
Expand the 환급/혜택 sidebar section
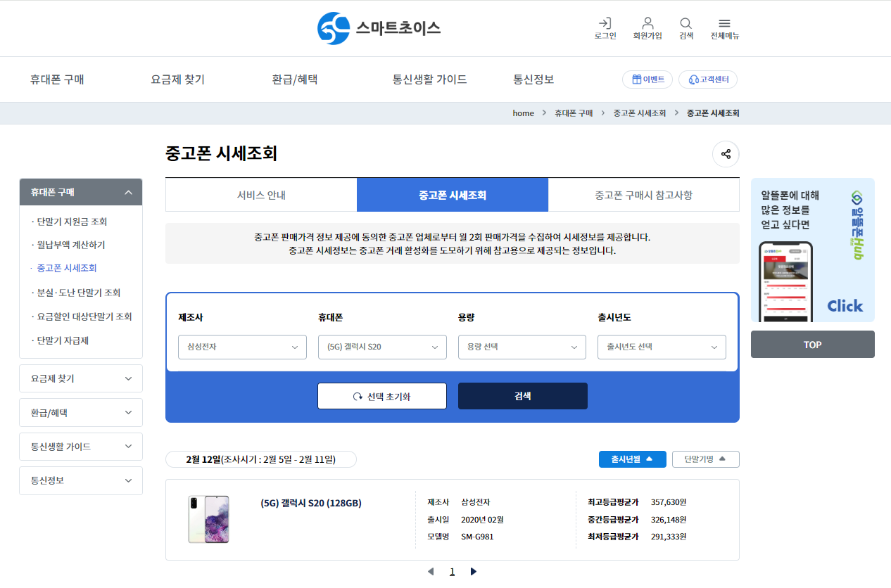point(81,413)
